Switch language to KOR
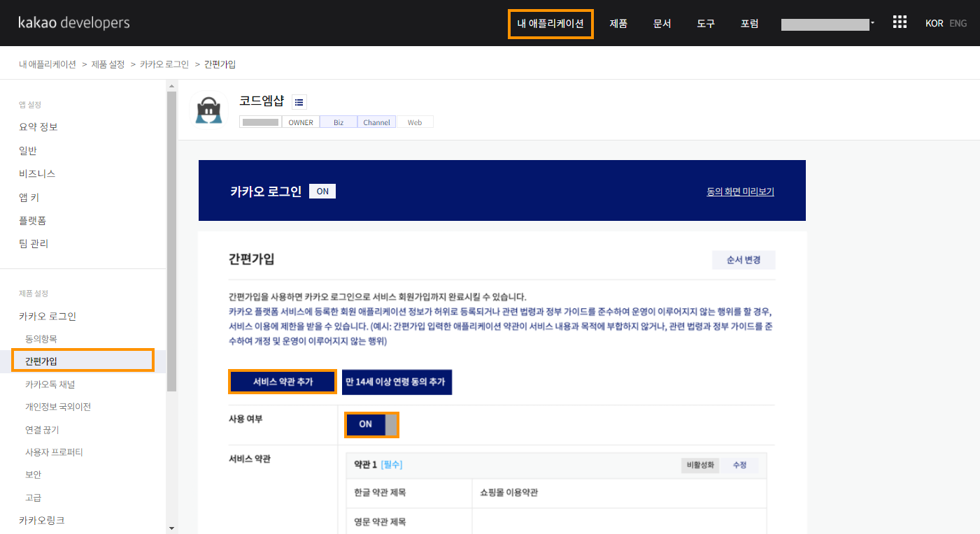Screen dimensions: 980x534 coord(935,23)
